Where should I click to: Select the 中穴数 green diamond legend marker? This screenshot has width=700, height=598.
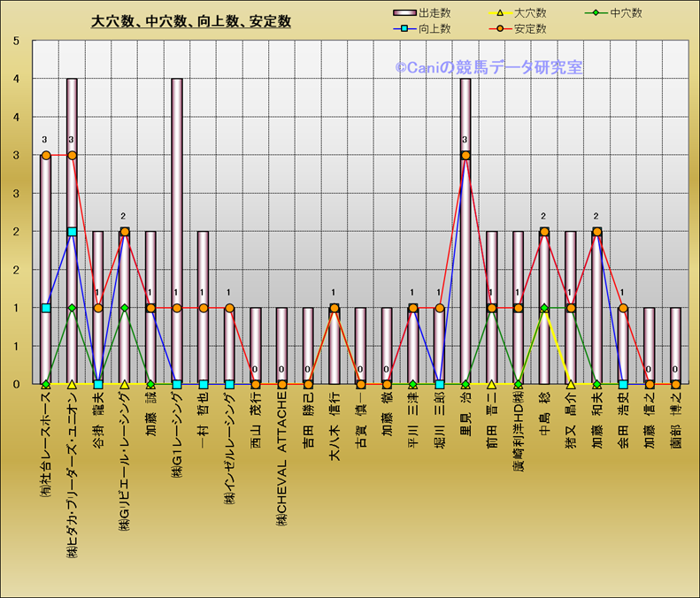[597, 13]
